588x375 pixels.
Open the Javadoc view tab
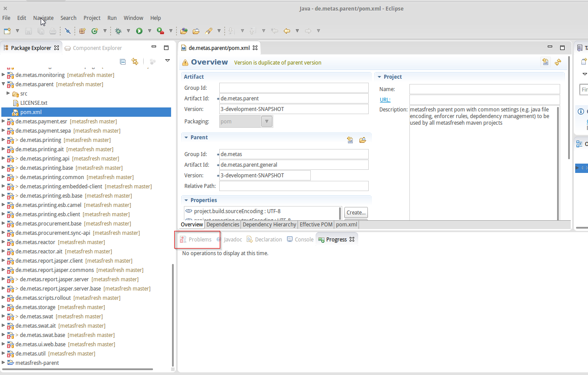229,240
